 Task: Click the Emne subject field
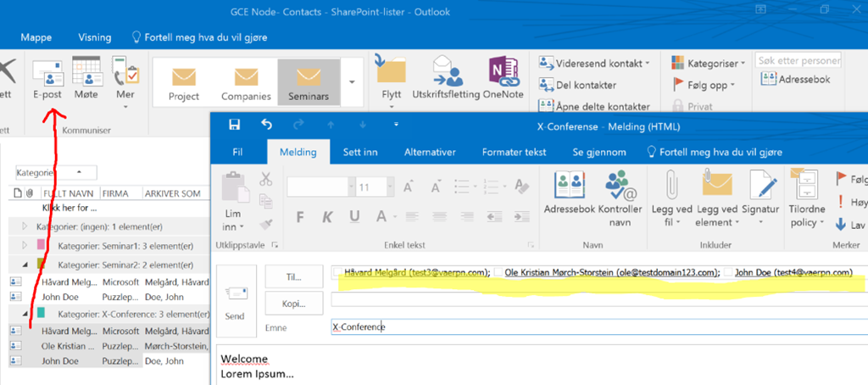(593, 326)
